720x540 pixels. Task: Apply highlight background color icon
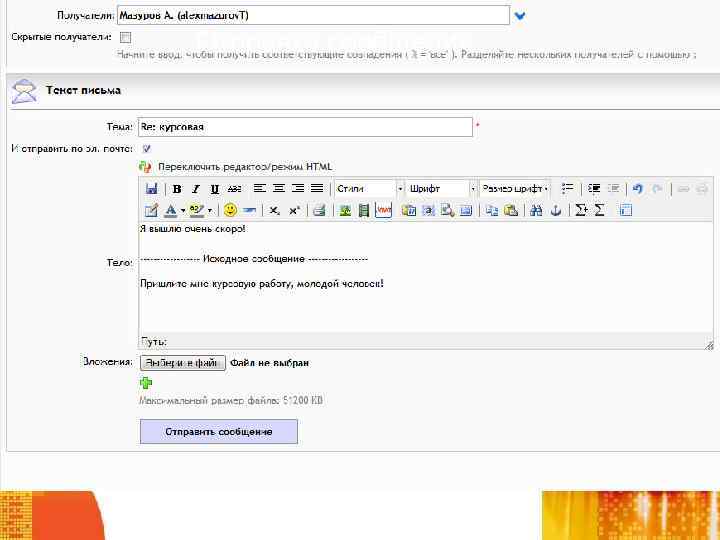coord(197,210)
